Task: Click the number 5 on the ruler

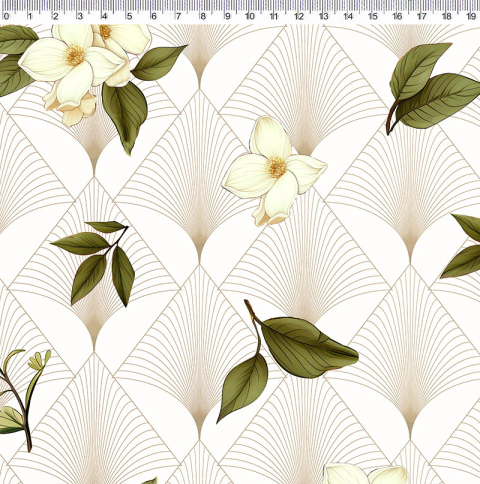Action: tap(129, 16)
